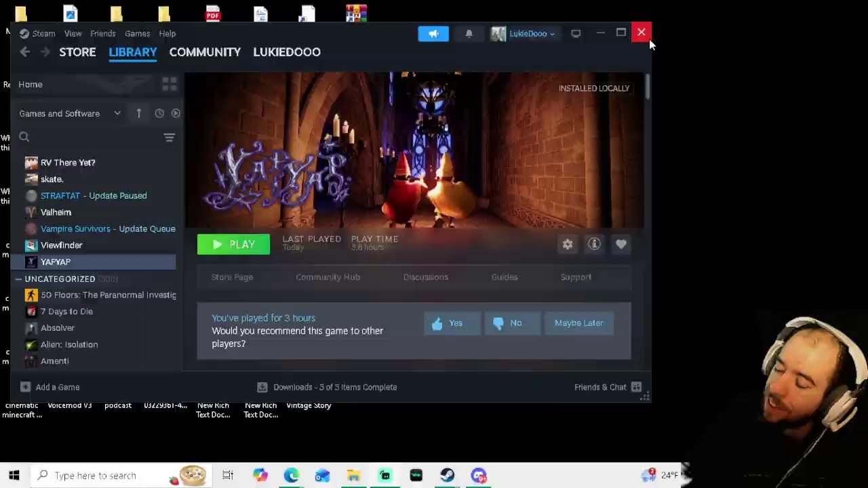This screenshot has width=868, height=488.
Task: Open the game info icon
Action: pos(594,245)
